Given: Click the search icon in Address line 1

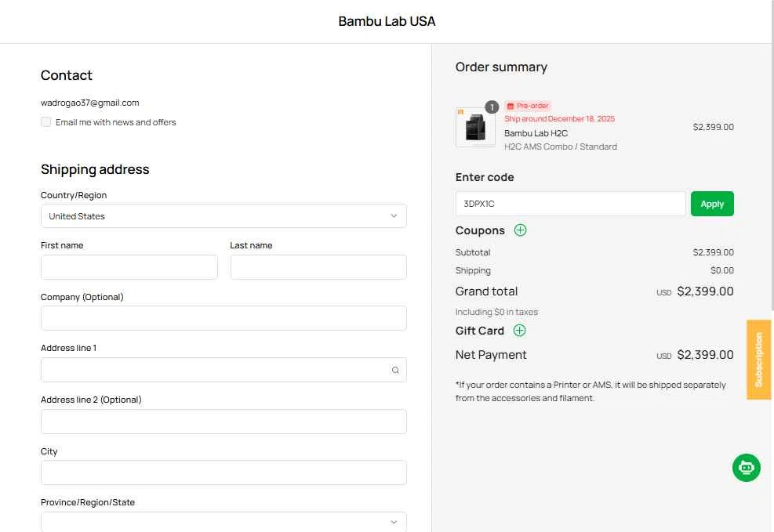Looking at the screenshot, I should 395,371.
